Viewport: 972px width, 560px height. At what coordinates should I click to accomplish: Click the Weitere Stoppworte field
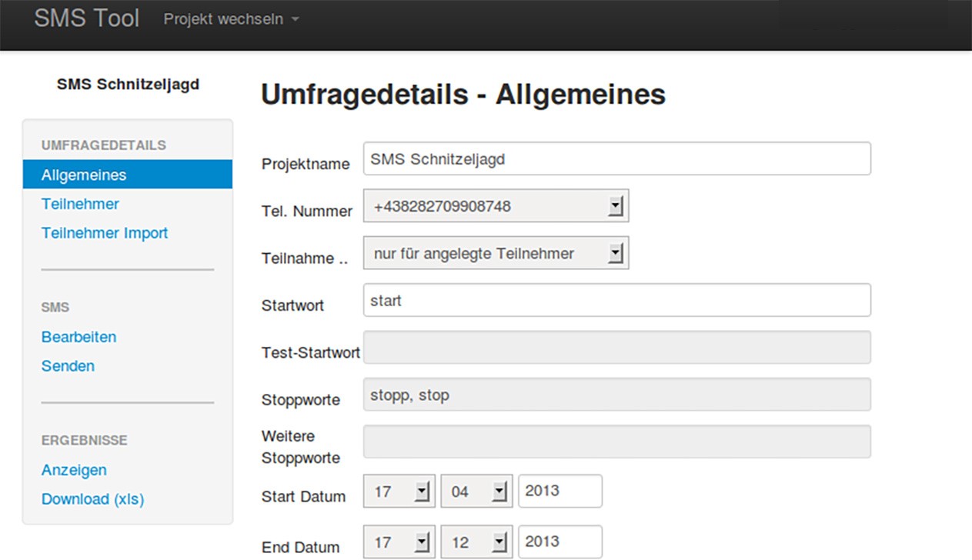point(616,442)
